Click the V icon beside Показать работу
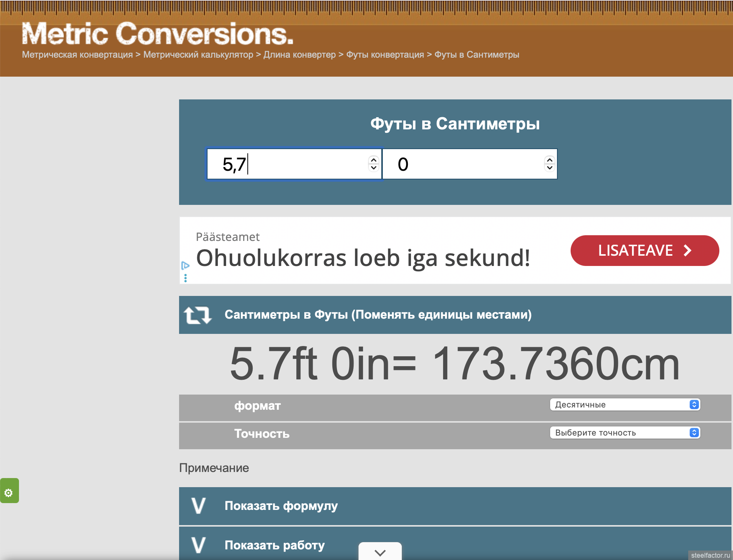Screen dimensions: 733x560 coord(198,545)
